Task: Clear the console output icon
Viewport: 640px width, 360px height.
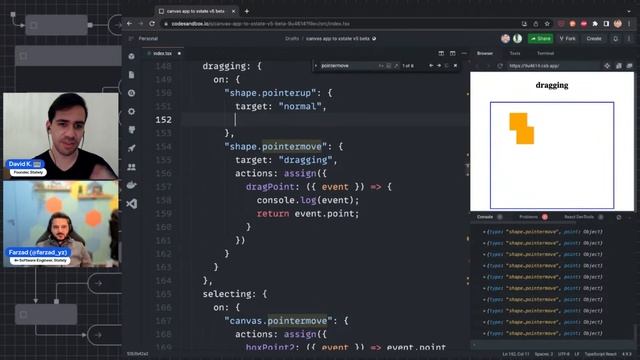Action: point(619,217)
